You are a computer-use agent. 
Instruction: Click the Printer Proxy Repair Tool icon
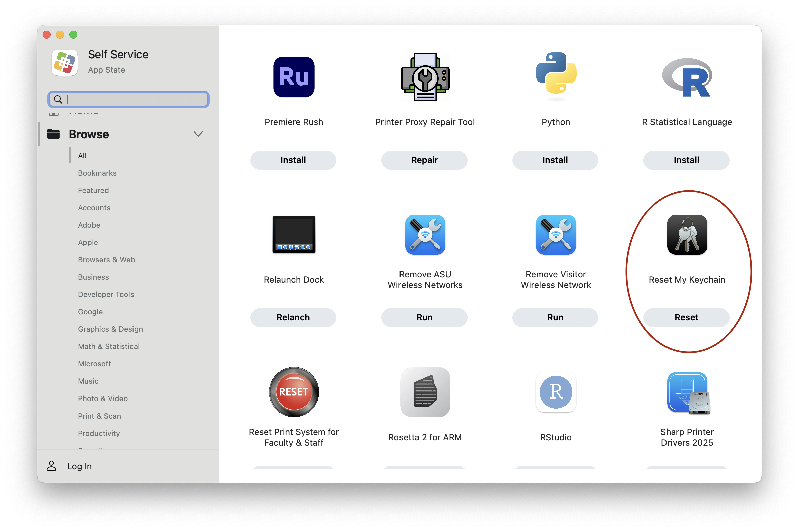click(x=425, y=77)
